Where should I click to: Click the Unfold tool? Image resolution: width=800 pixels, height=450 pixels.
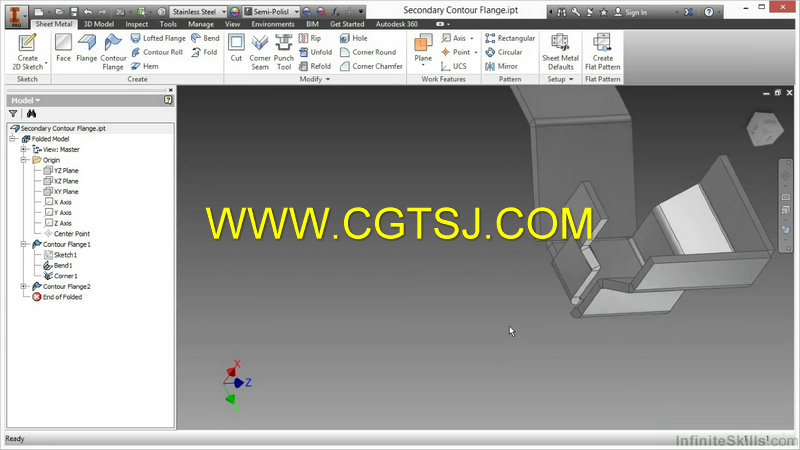click(315, 52)
